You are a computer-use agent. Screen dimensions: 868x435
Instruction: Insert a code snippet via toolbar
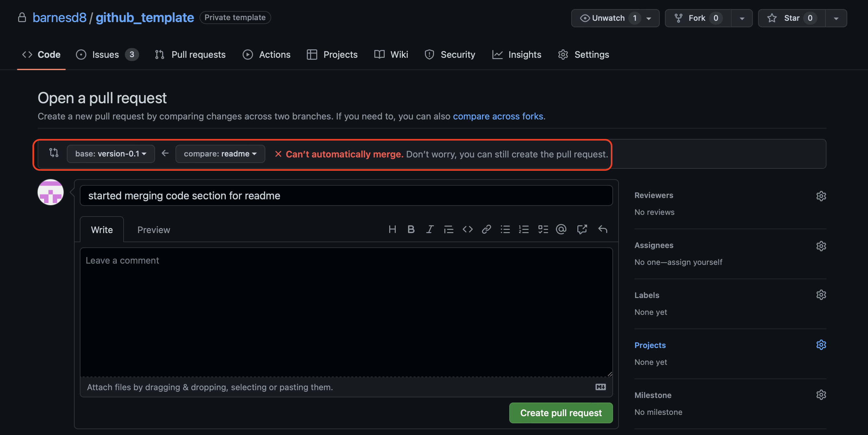point(467,229)
